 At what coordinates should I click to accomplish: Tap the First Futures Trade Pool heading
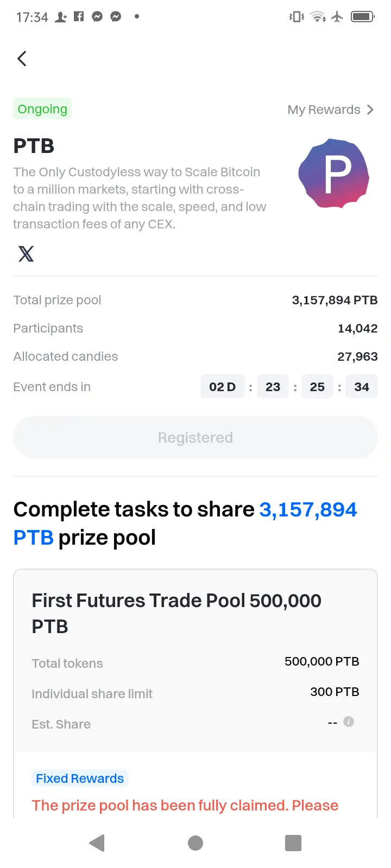176,613
